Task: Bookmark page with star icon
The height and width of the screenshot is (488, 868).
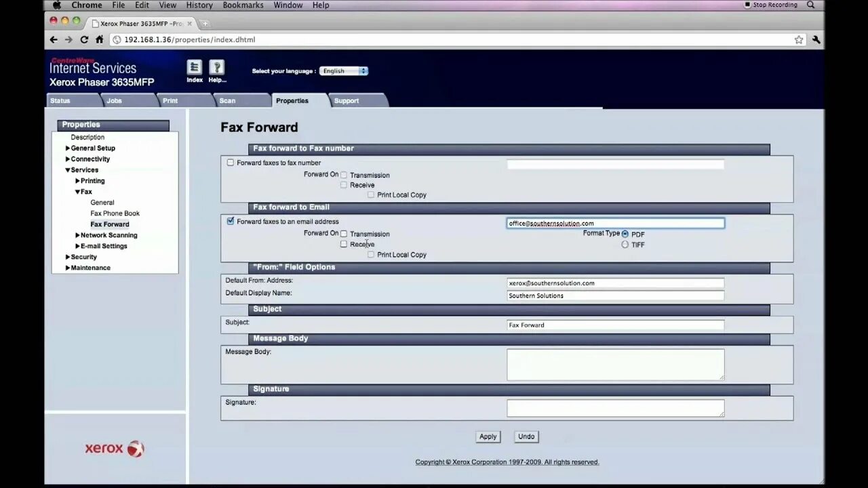Action: tap(799, 40)
